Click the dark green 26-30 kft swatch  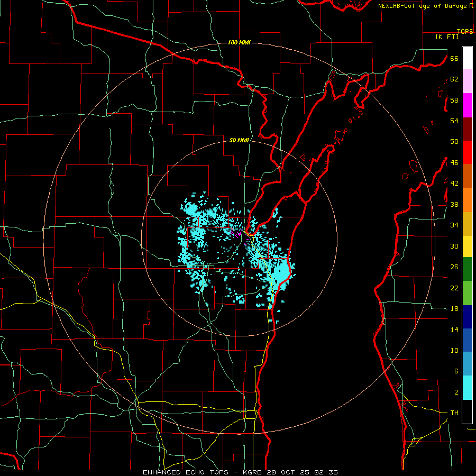pos(467,269)
